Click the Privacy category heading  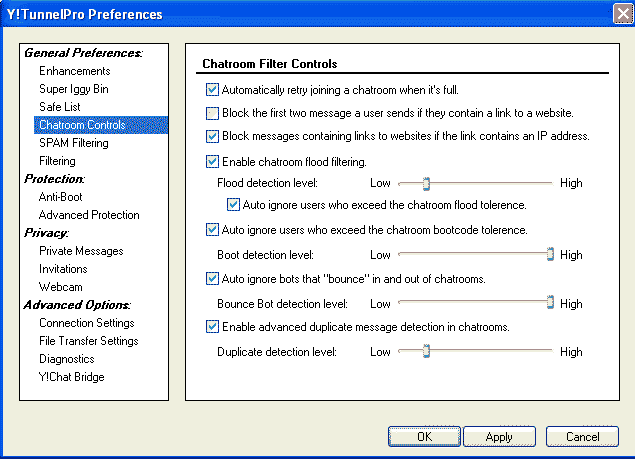[46, 233]
